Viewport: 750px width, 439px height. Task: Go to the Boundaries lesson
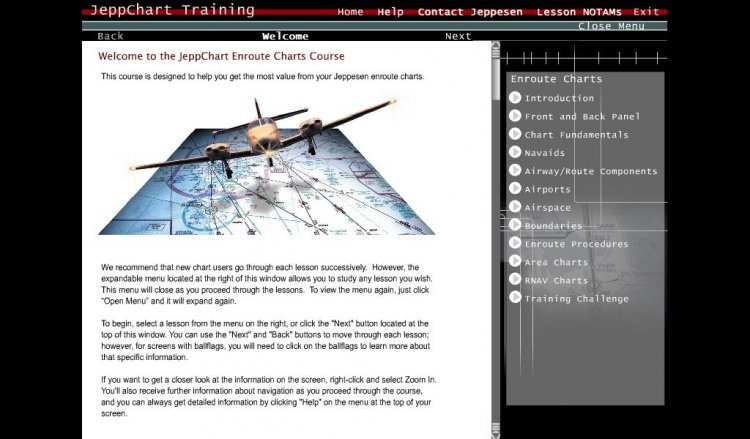click(553, 226)
